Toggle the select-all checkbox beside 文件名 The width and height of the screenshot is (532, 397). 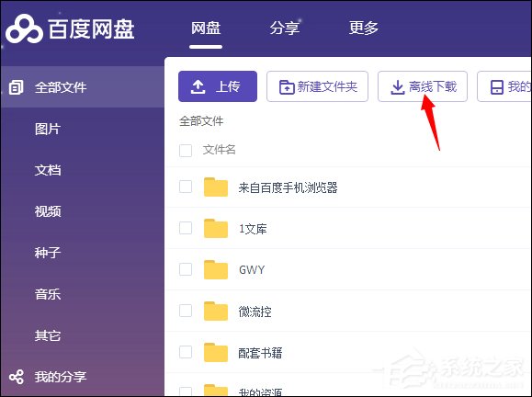186,151
